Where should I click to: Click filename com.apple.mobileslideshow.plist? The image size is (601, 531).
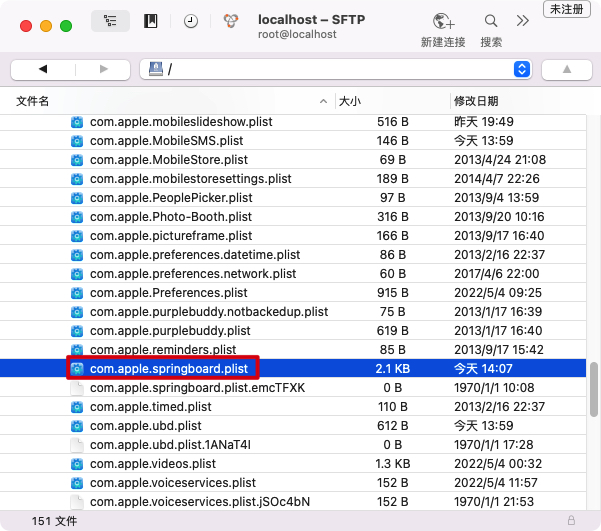click(181, 122)
